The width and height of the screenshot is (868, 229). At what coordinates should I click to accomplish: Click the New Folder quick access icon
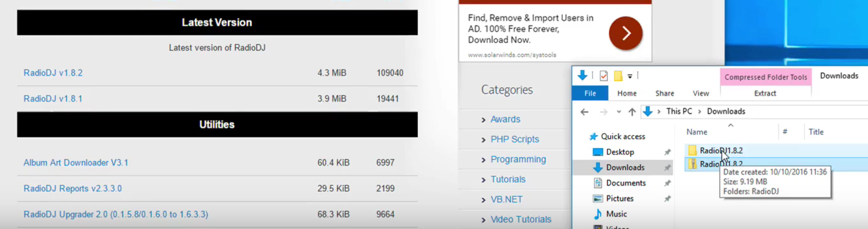point(618,76)
